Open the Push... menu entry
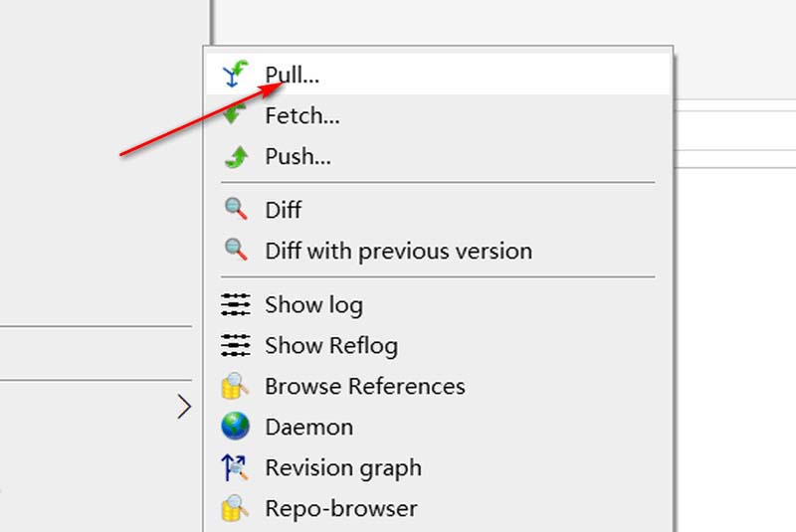 pyautogui.click(x=298, y=157)
